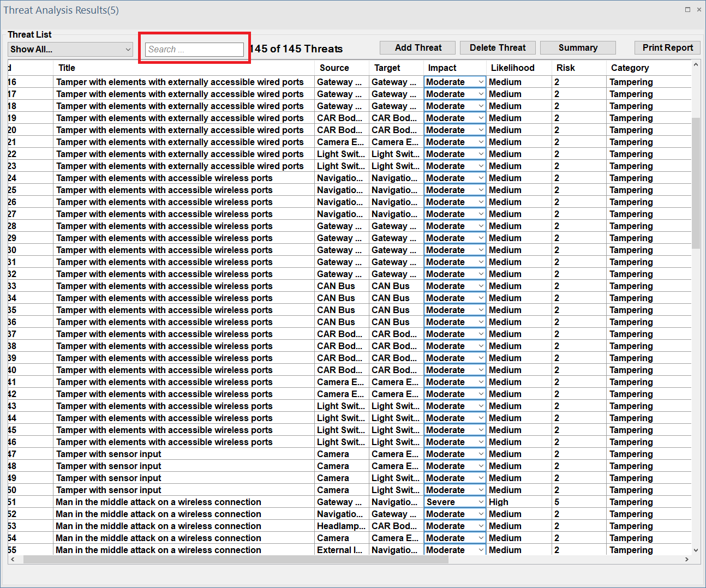Select the Source column header

(x=334, y=68)
